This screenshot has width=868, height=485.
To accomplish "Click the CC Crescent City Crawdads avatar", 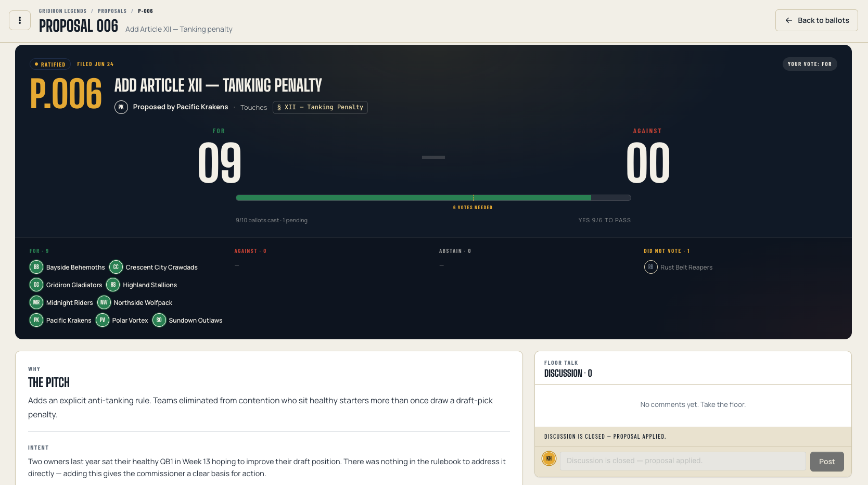I will (x=116, y=267).
